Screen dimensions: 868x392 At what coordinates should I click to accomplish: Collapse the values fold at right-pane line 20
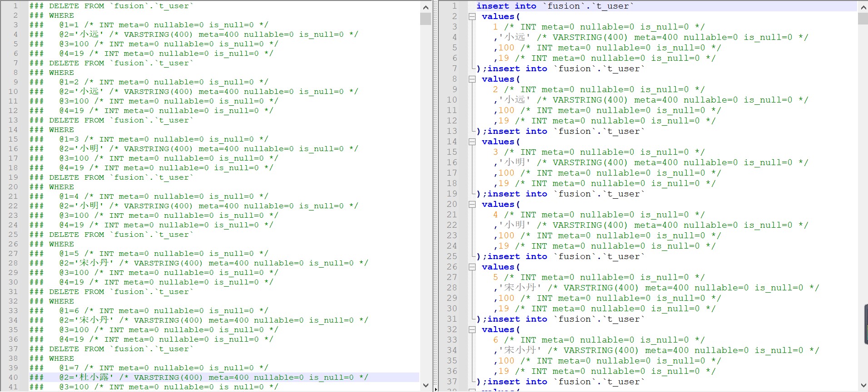pyautogui.click(x=472, y=205)
